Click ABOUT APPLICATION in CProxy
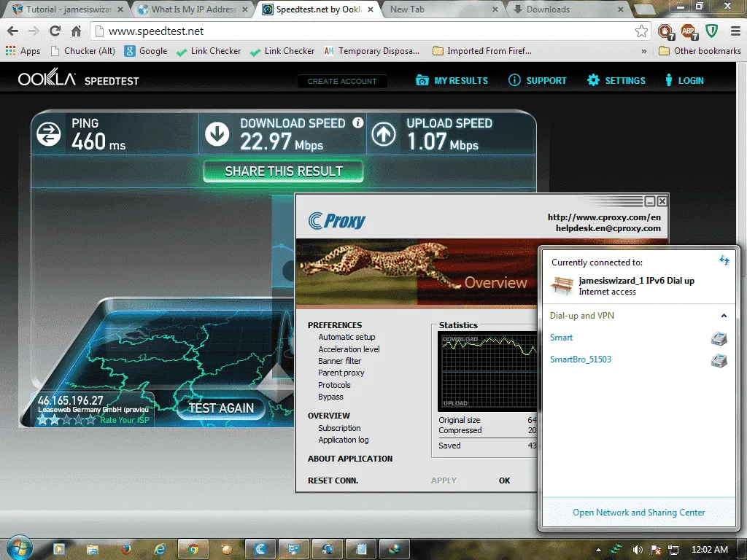Screen dimensions: 747x560 (350, 459)
